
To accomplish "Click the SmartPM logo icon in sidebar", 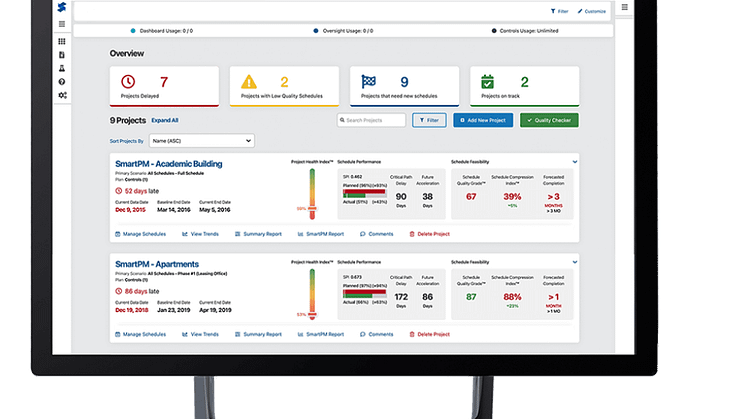I will [62, 9].
